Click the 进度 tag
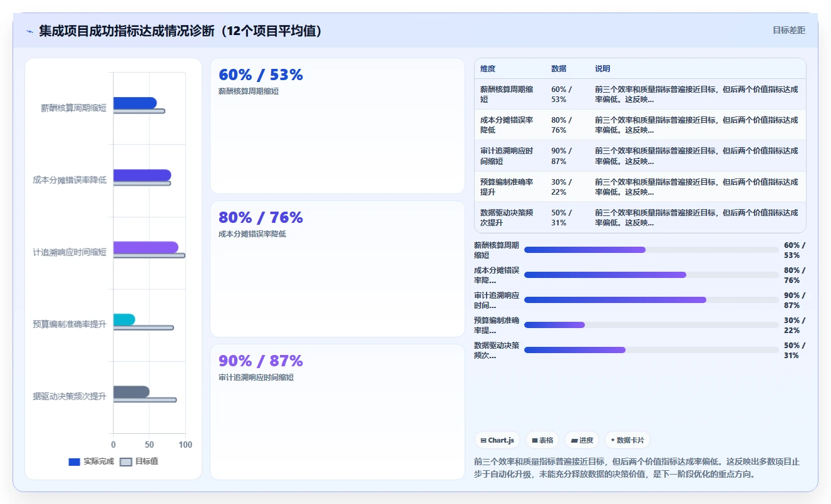The image size is (831, 504). [x=582, y=440]
